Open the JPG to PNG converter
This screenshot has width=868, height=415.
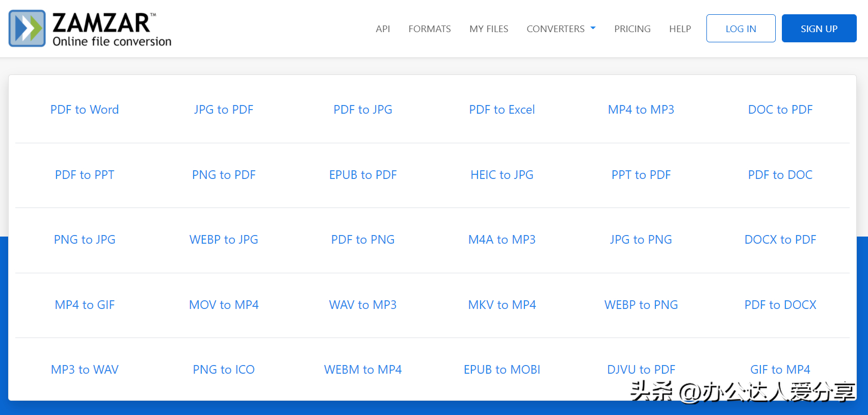(x=641, y=240)
